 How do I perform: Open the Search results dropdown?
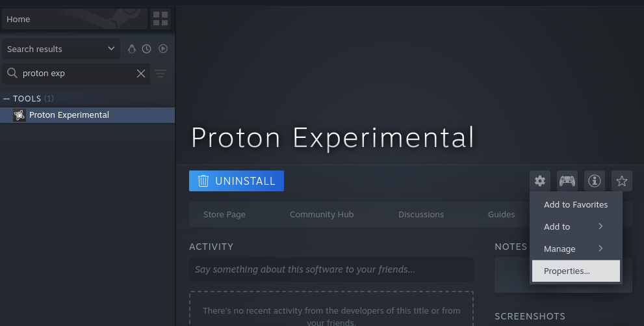point(60,49)
